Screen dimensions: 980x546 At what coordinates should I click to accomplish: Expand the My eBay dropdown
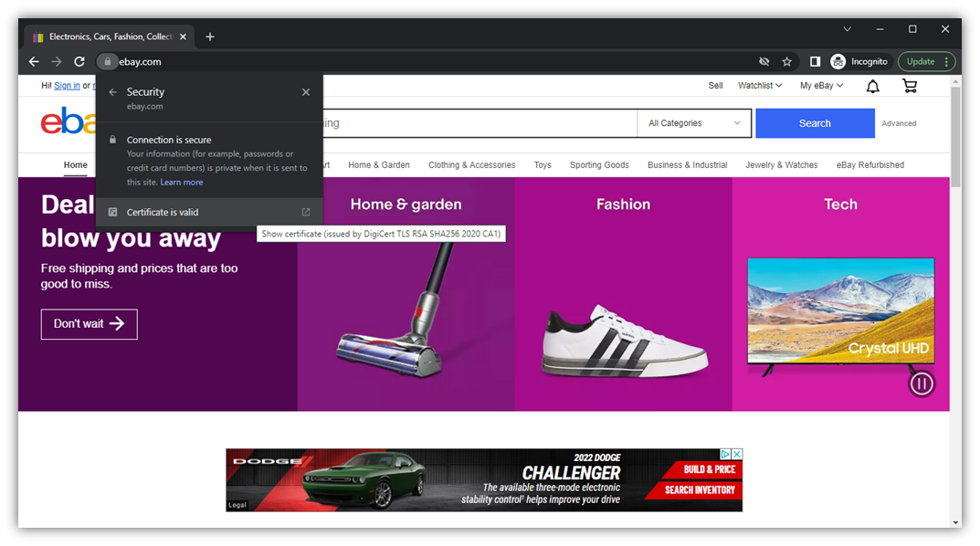[821, 86]
